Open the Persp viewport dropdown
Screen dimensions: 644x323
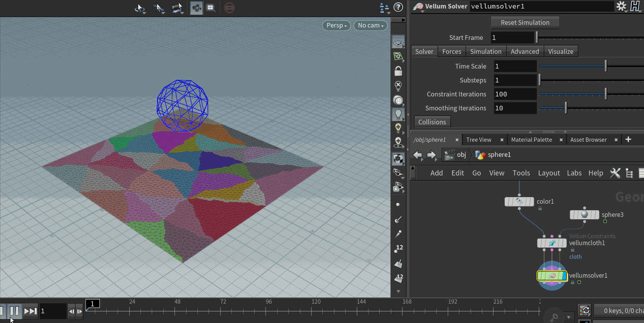pyautogui.click(x=336, y=25)
